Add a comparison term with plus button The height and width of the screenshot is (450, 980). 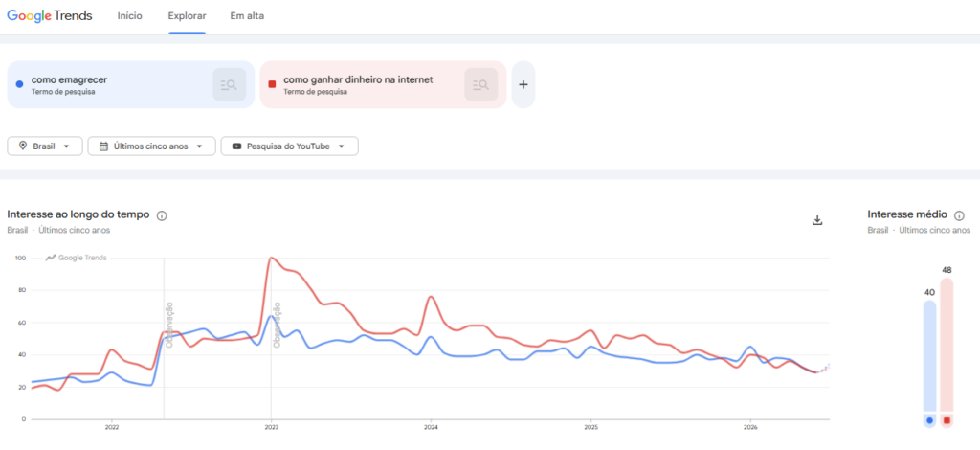click(523, 84)
